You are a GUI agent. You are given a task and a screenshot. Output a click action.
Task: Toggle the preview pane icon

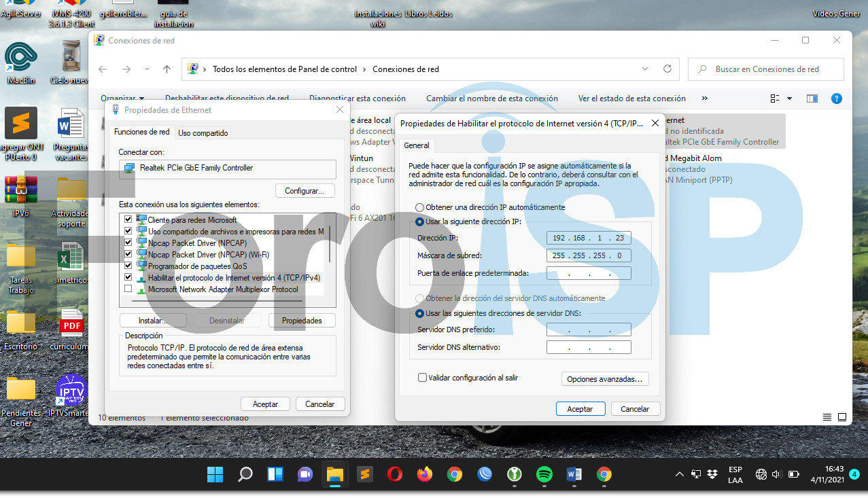pyautogui.click(x=812, y=99)
